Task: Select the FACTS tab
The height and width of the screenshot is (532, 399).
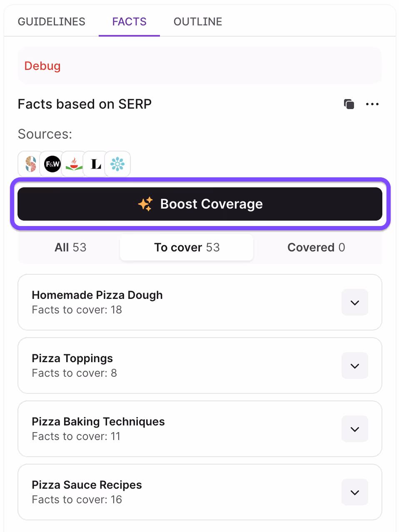Action: (x=130, y=22)
